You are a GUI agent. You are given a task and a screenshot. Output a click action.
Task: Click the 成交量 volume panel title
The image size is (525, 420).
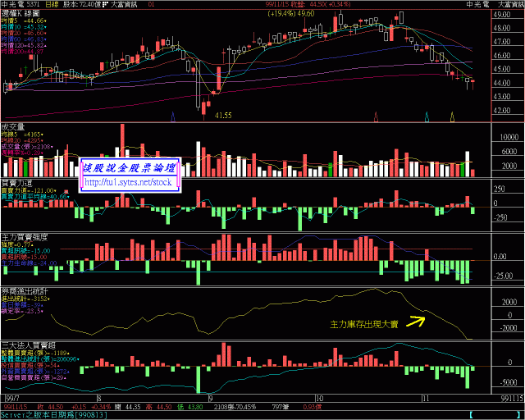point(13,127)
